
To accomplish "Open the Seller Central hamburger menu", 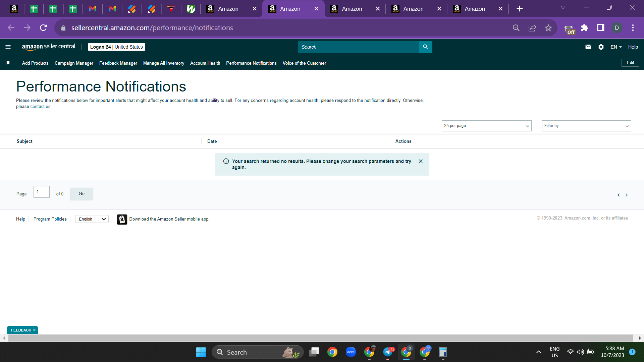I will tap(8, 47).
